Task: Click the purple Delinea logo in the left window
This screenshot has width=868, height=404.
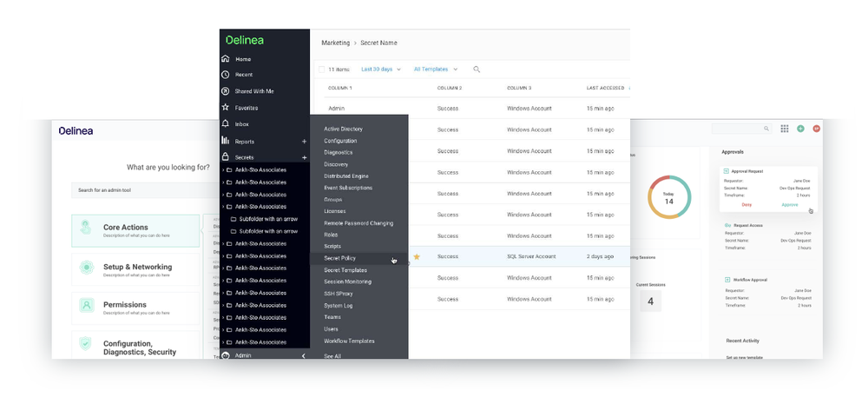Action: [76, 131]
